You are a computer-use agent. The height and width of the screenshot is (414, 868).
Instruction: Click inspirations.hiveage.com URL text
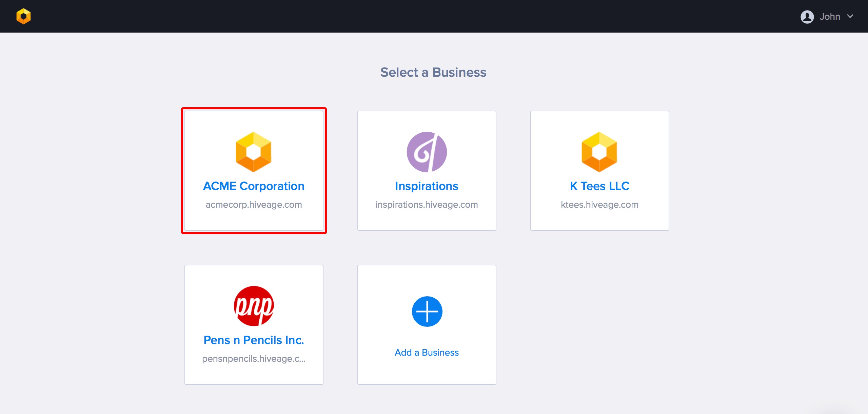(x=427, y=205)
